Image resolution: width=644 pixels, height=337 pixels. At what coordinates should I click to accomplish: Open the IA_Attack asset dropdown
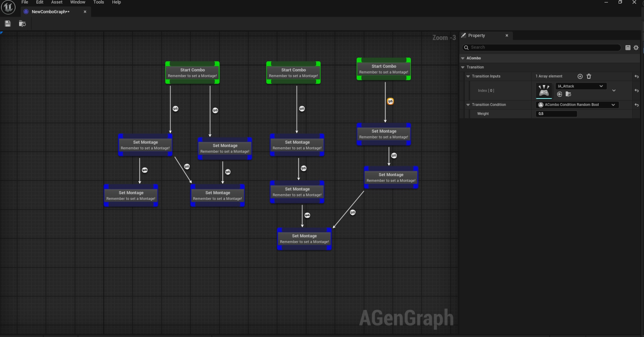pos(581,86)
